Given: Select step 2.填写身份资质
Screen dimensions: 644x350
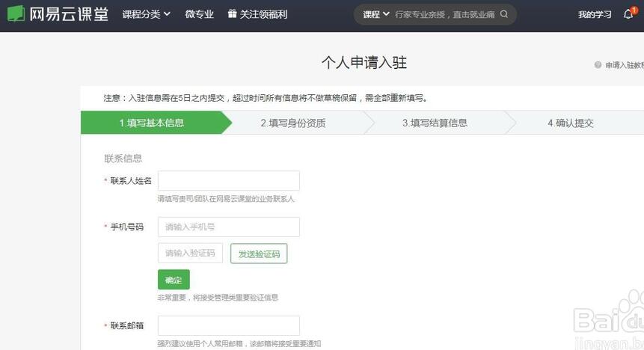Looking at the screenshot, I should point(293,123).
